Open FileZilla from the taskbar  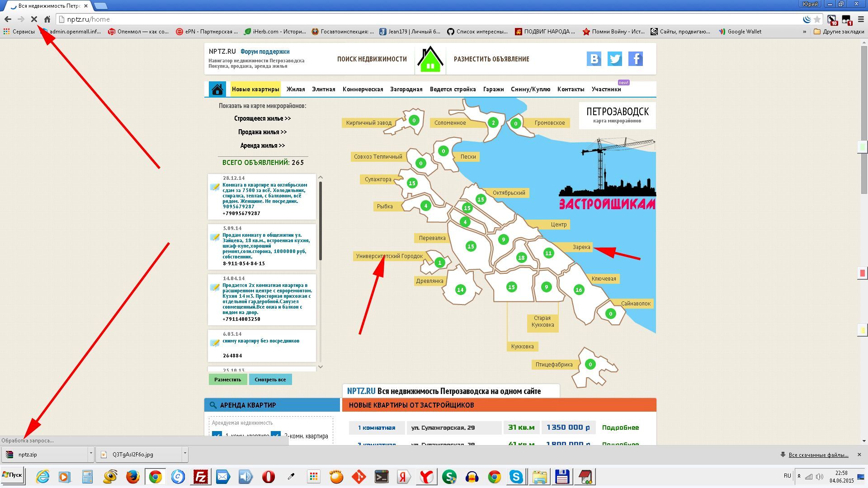point(200,477)
